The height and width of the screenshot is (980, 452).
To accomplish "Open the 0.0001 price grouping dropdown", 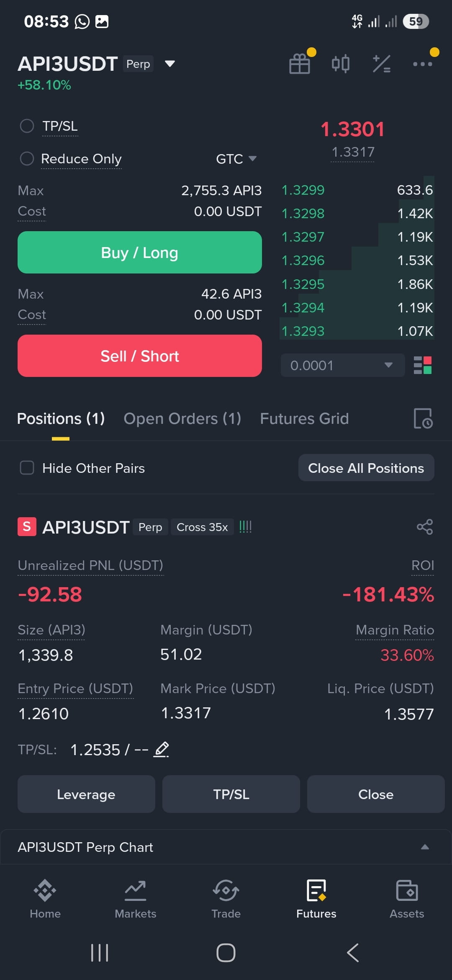I will coord(342,365).
